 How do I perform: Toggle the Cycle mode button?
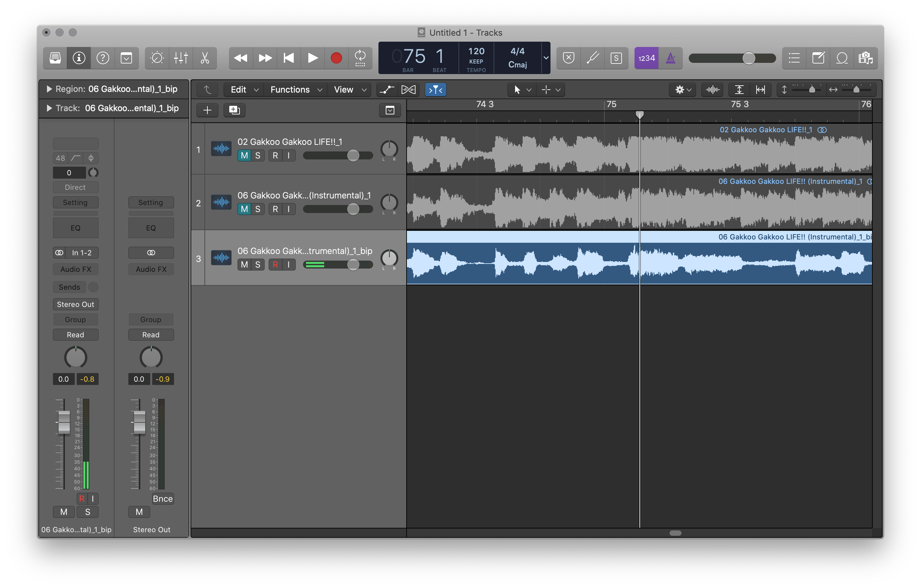pyautogui.click(x=360, y=58)
